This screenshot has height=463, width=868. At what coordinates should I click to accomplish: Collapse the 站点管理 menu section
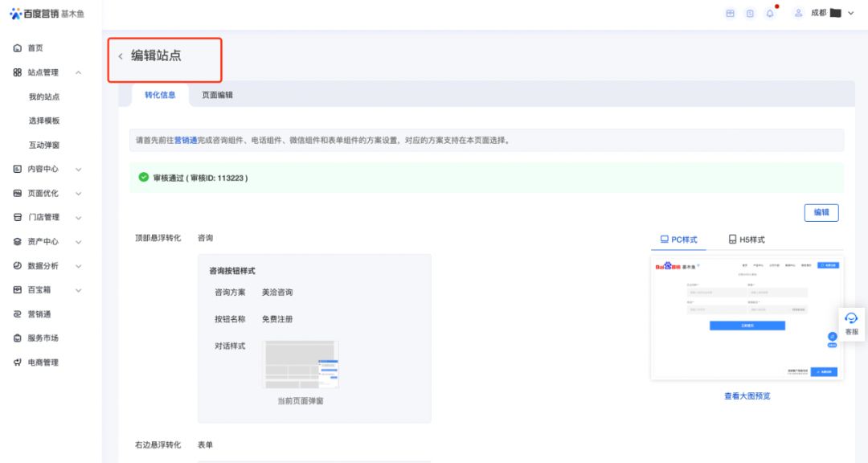(78, 73)
